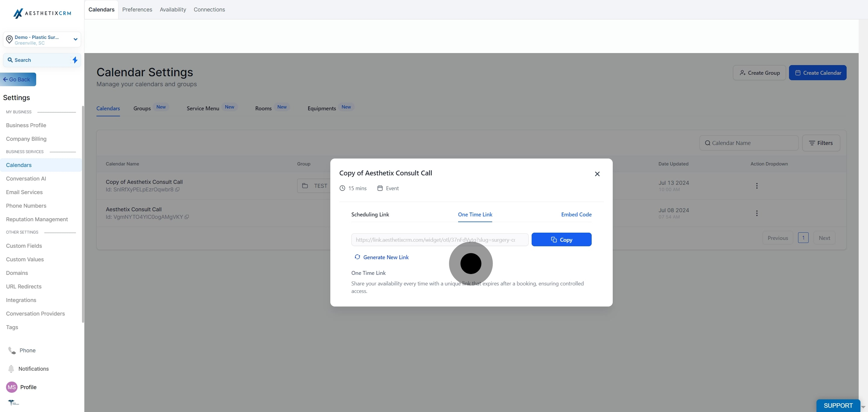
Task: Click the location pin icon in the sidebar
Action: [9, 39]
